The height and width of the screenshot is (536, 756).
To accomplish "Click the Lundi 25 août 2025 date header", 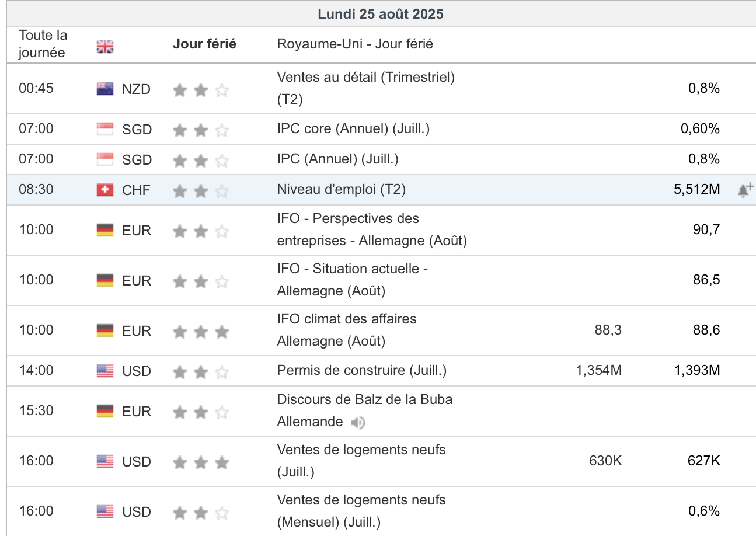I will click(x=381, y=14).
